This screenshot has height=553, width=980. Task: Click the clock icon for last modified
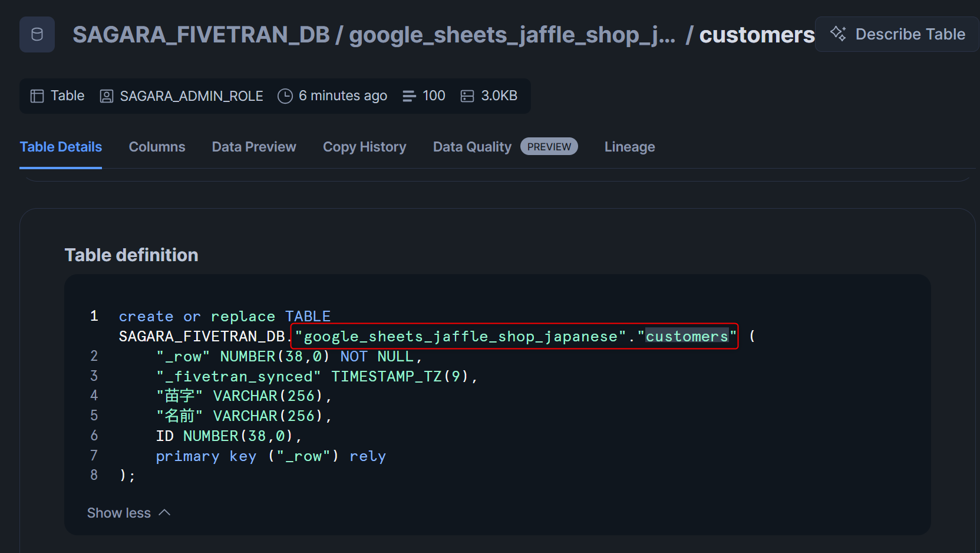[x=285, y=96]
